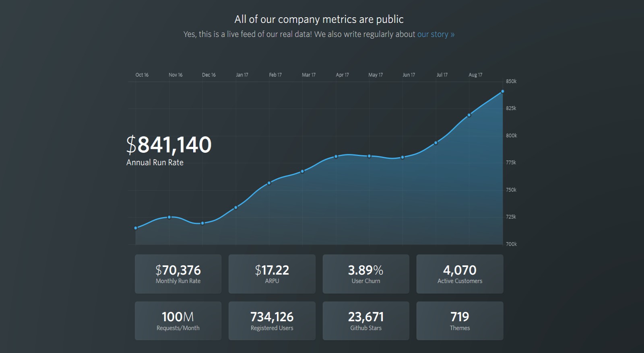Click the 'Annual Run Rate' label
The image size is (644, 353).
coord(155,162)
